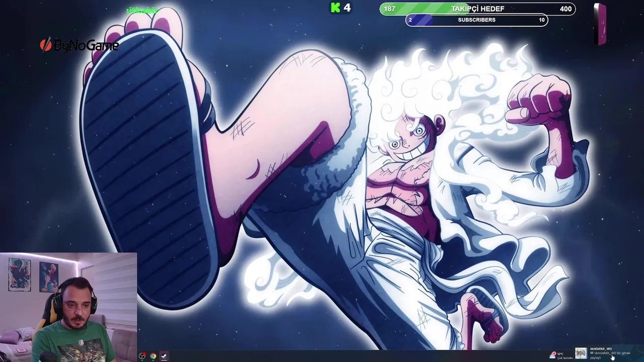Screen dimensions: 644x362
Task: Open the IAmDefAlt_WD notification avatar thumbnail
Action: 581,353
